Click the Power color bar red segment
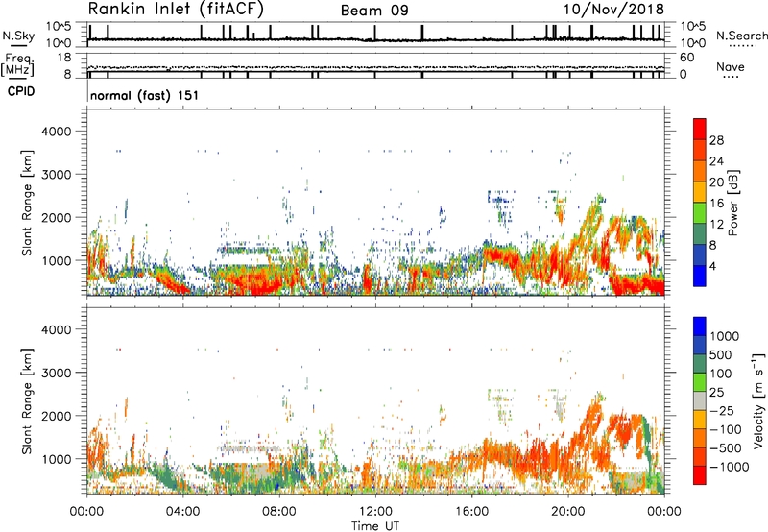The height and width of the screenshot is (532, 768). [700, 129]
